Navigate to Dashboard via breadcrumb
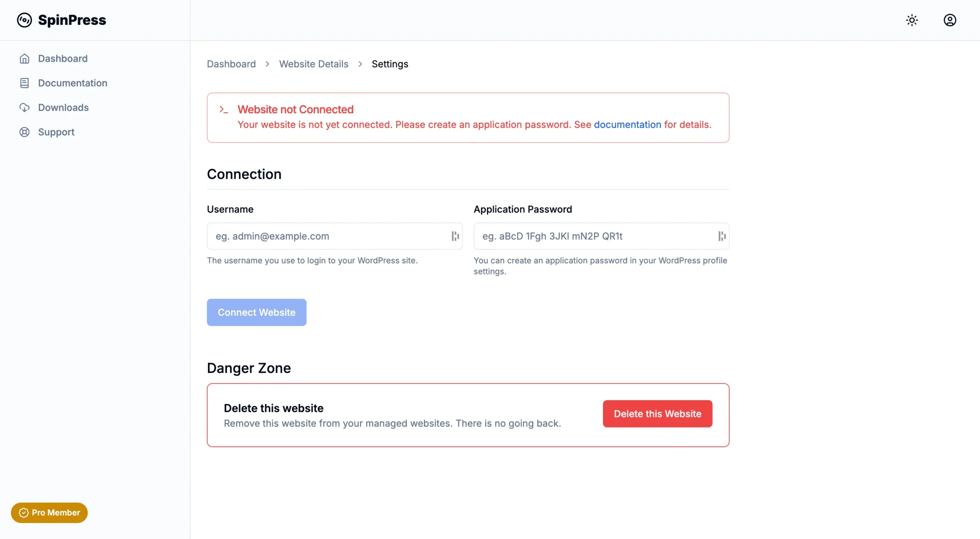The width and height of the screenshot is (980, 539). click(231, 64)
